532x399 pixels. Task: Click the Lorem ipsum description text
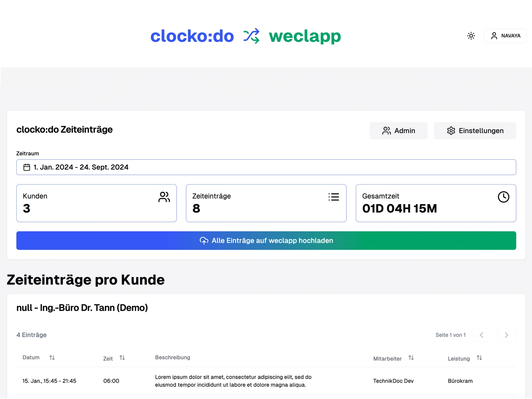[233, 381]
